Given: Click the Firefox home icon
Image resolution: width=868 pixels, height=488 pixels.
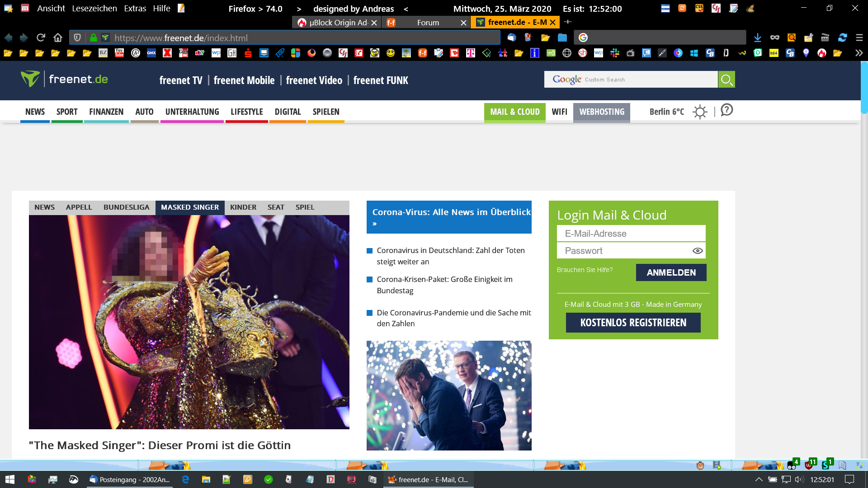Looking at the screenshot, I should [57, 38].
